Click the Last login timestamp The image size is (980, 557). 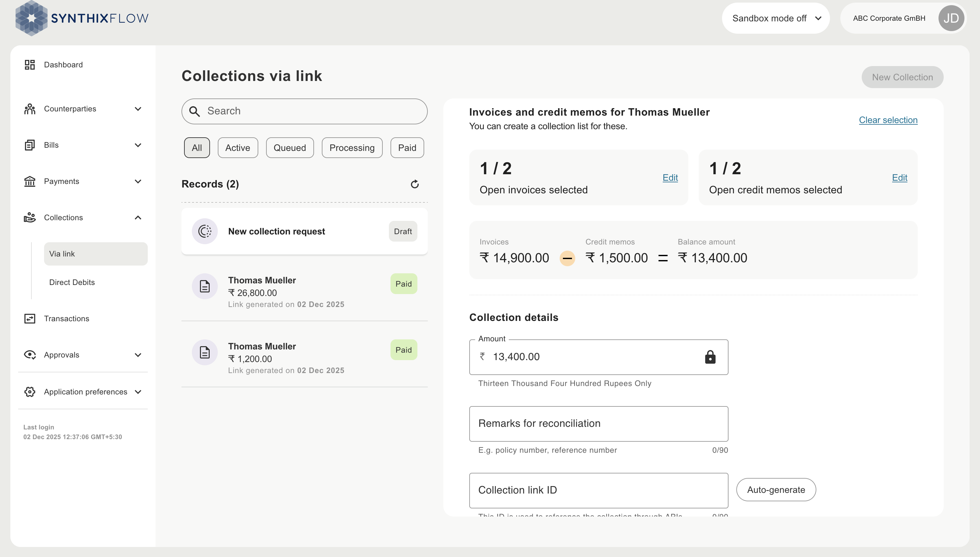click(73, 437)
